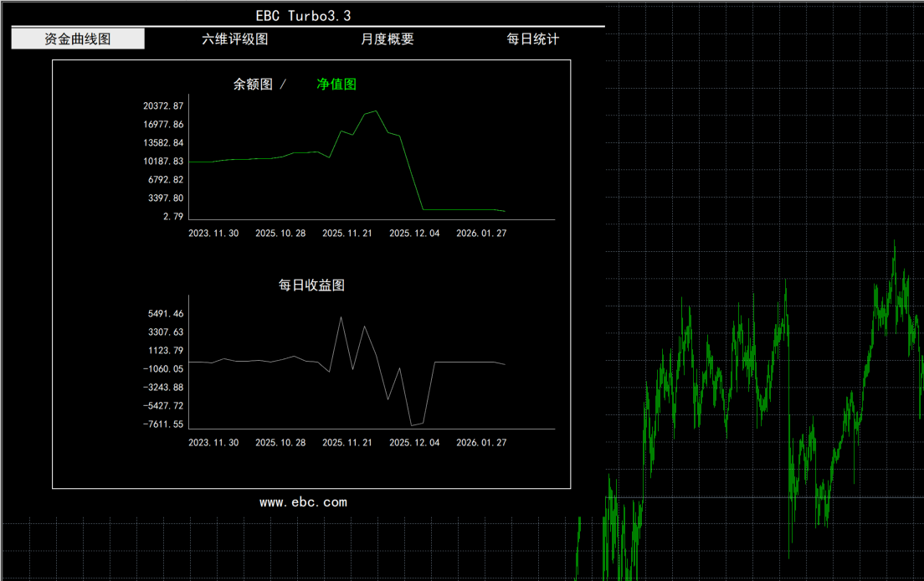Open the www.ebc.com link
This screenshot has width=924, height=581.
click(304, 502)
